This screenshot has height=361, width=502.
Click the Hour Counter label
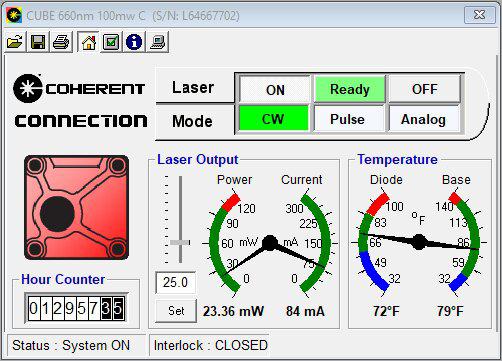(63, 279)
